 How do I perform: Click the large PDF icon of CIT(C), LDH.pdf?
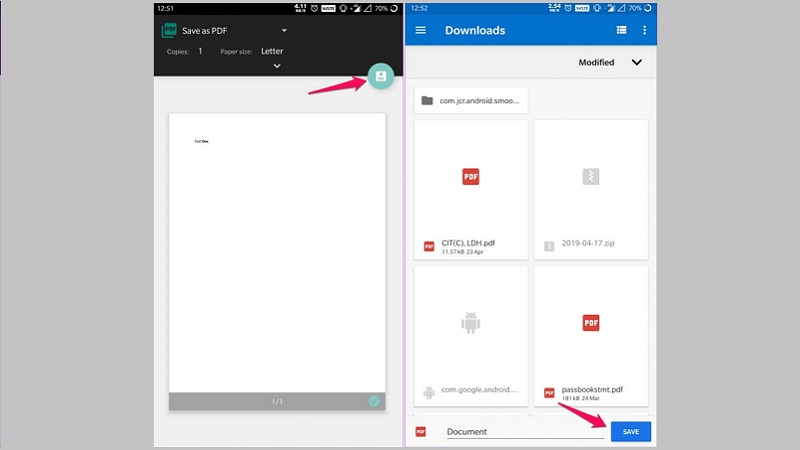pyautogui.click(x=470, y=176)
